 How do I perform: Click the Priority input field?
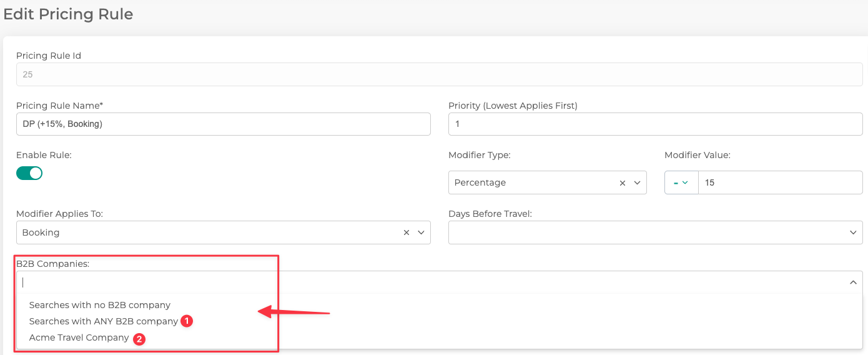point(655,124)
